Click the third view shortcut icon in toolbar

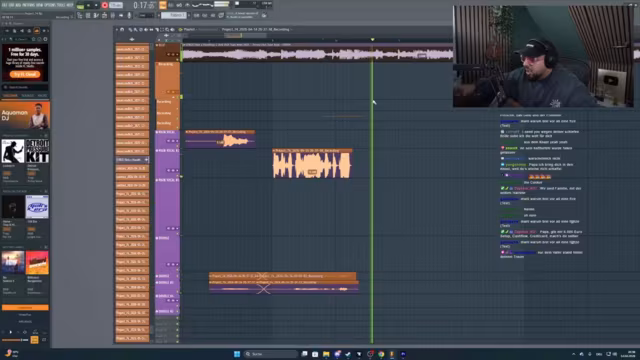tap(96, 15)
